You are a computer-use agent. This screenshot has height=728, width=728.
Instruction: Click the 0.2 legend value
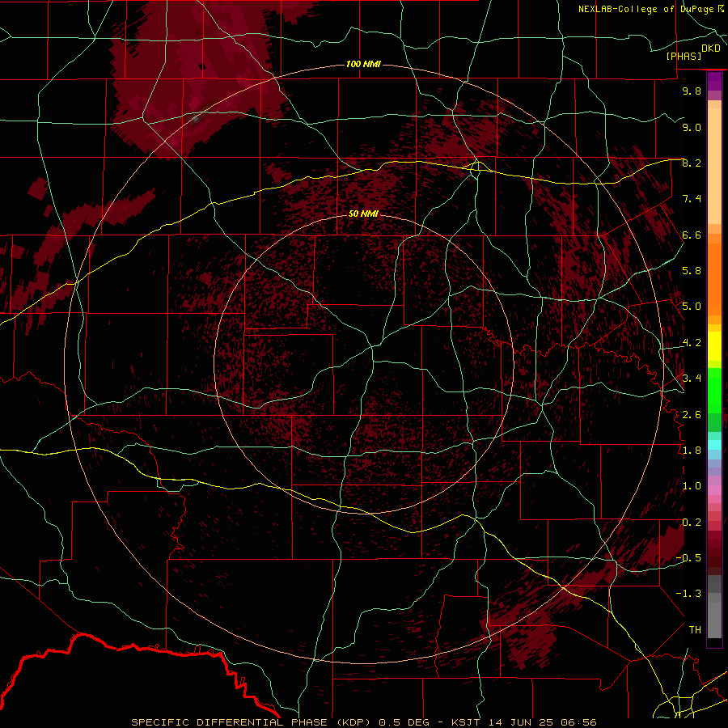(692, 522)
